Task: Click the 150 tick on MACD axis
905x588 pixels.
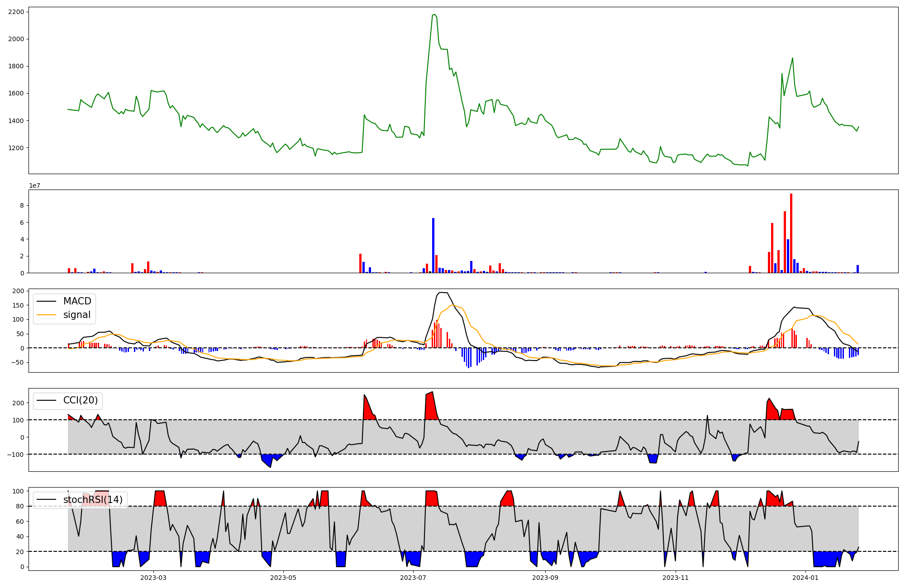Action: [x=19, y=305]
